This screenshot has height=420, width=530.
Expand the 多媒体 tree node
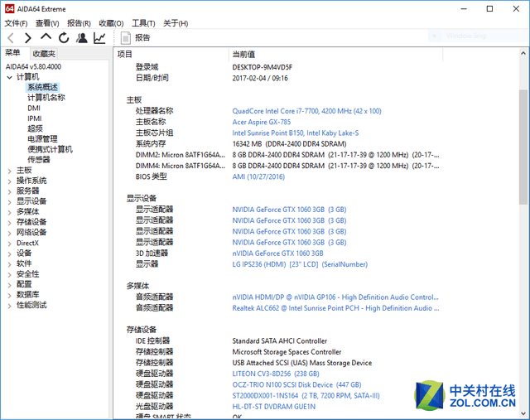[9, 212]
